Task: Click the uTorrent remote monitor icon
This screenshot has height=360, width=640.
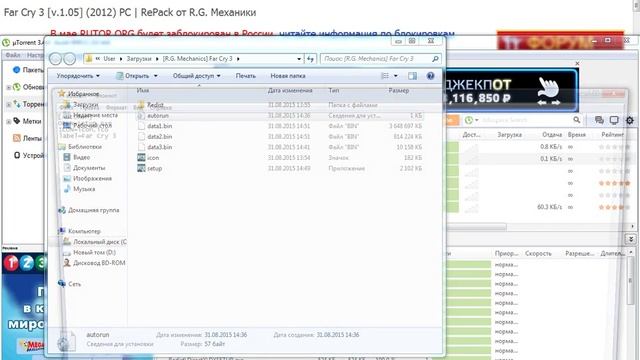Action: (x=614, y=120)
